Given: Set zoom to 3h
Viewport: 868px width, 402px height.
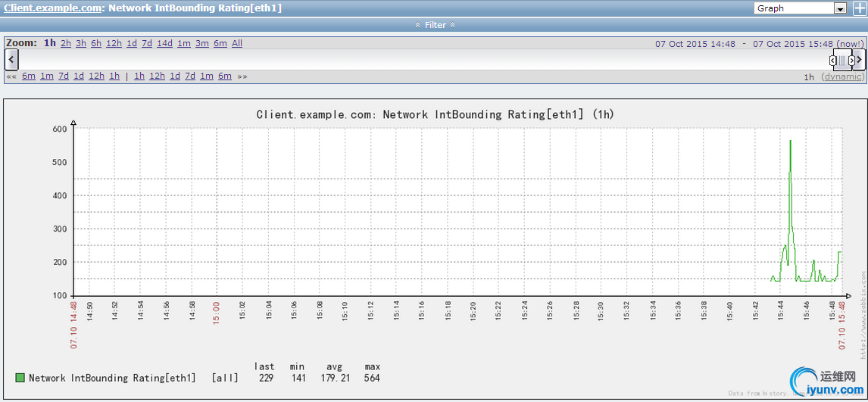Looking at the screenshot, I should tap(81, 43).
